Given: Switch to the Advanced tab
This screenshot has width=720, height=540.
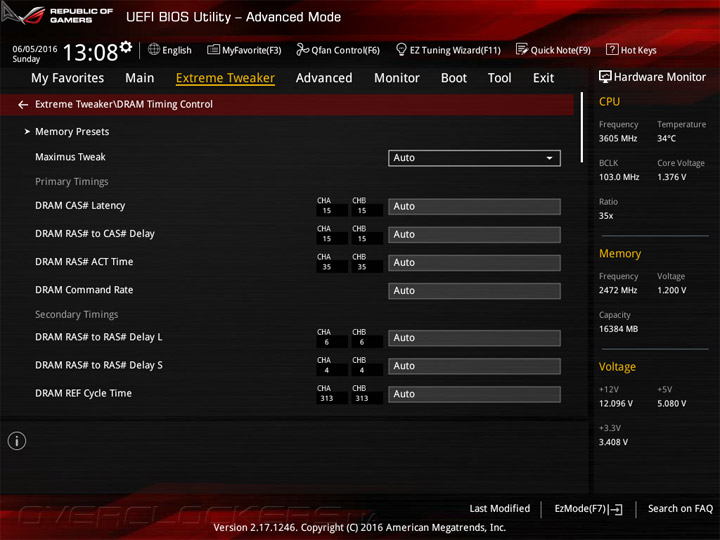Looking at the screenshot, I should [324, 78].
